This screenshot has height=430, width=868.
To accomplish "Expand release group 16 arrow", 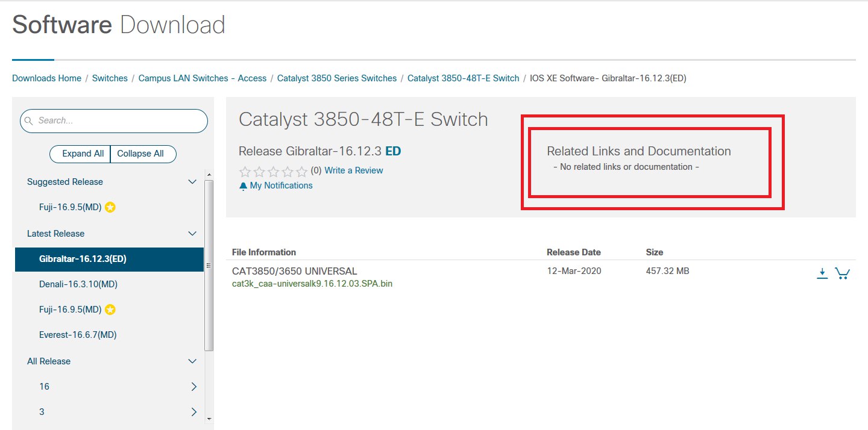I will tap(193, 387).
